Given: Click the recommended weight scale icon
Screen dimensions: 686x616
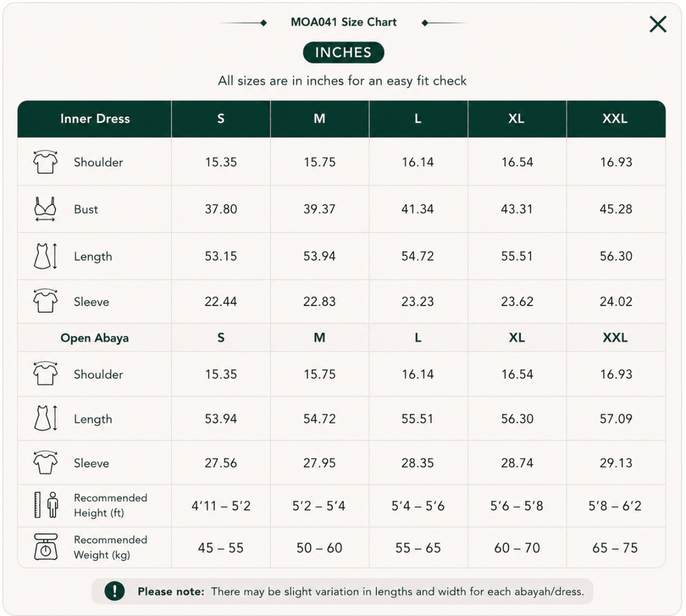Looking at the screenshot, I should (x=46, y=547).
